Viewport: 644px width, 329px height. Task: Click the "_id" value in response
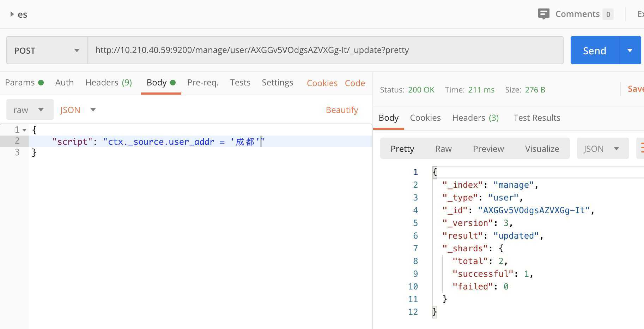(x=534, y=210)
